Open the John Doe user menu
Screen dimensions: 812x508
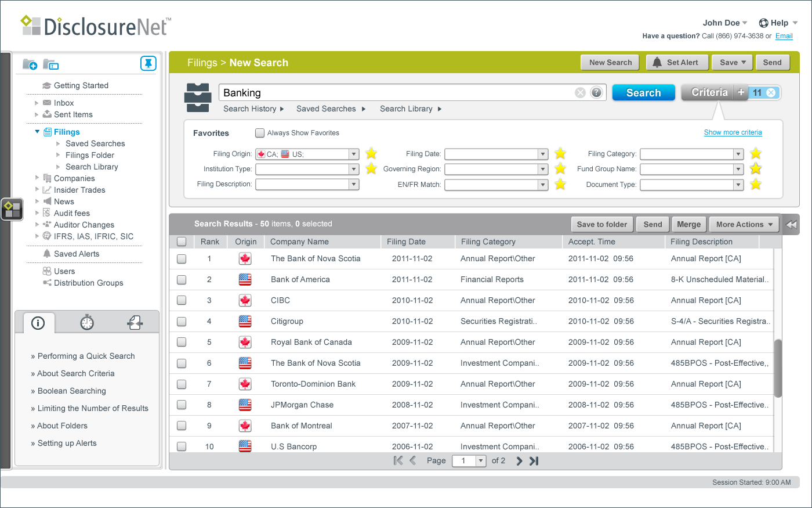coord(725,23)
